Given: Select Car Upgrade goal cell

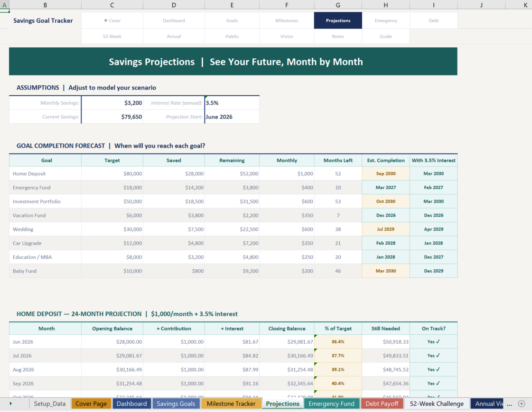Looking at the screenshot, I should click(x=45, y=243).
